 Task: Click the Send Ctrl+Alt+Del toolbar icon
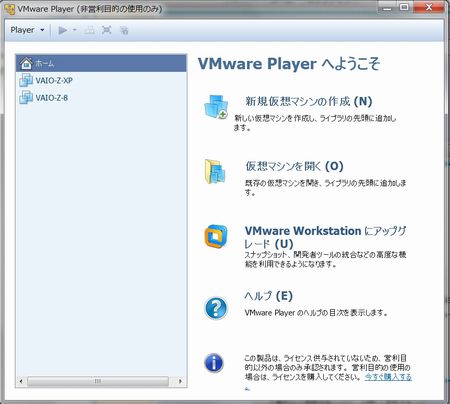[x=89, y=30]
